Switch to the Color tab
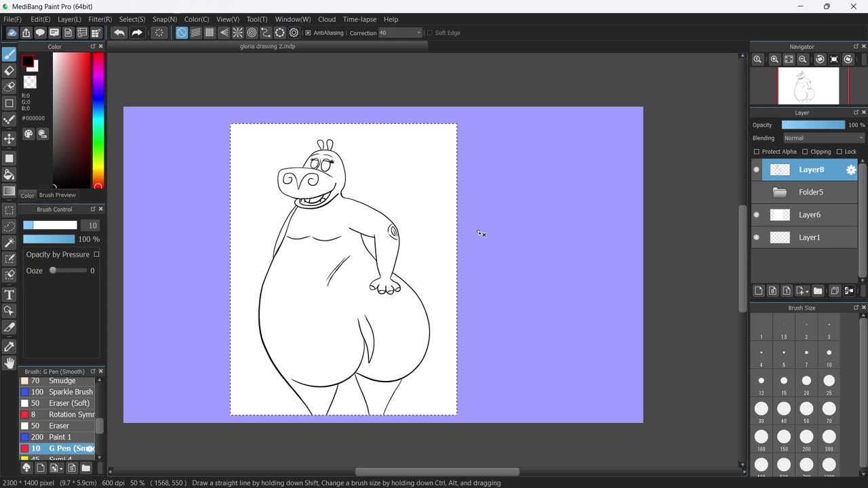Screen dimensions: 868x488 click(27, 195)
